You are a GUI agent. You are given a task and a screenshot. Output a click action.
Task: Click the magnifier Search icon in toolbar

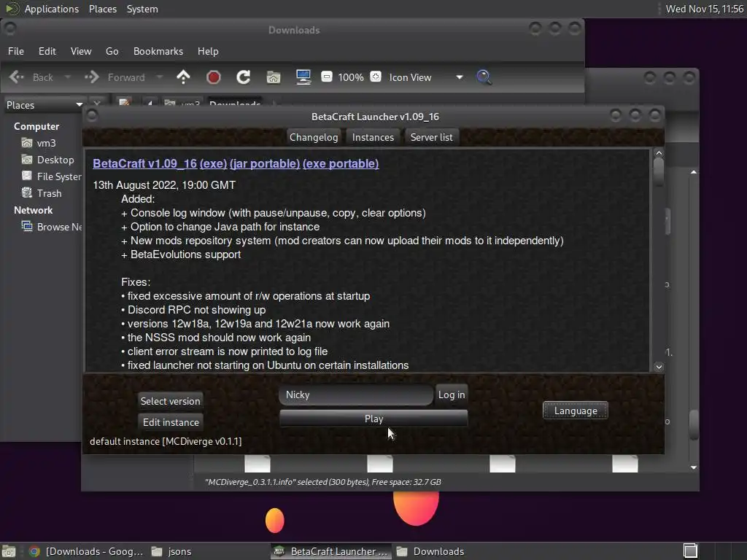click(484, 77)
